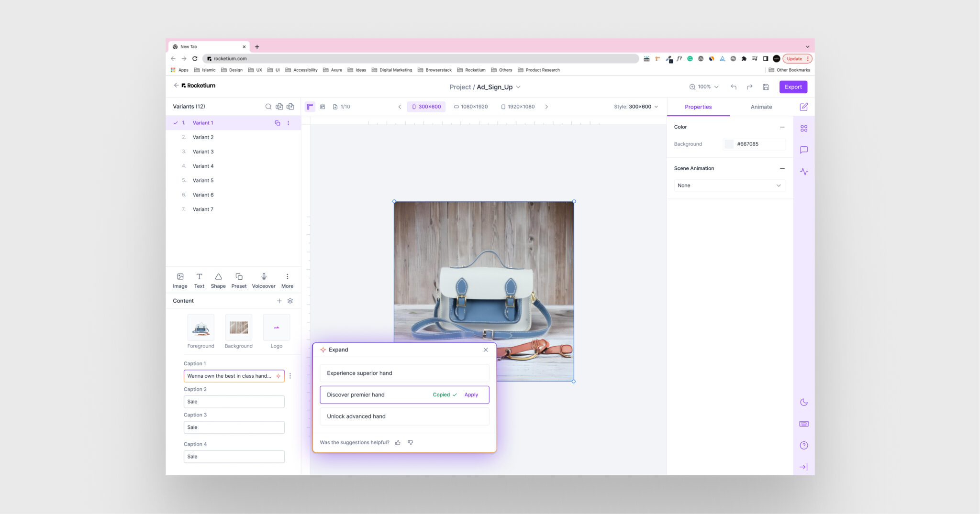Toggle dark mode moon icon

804,403
